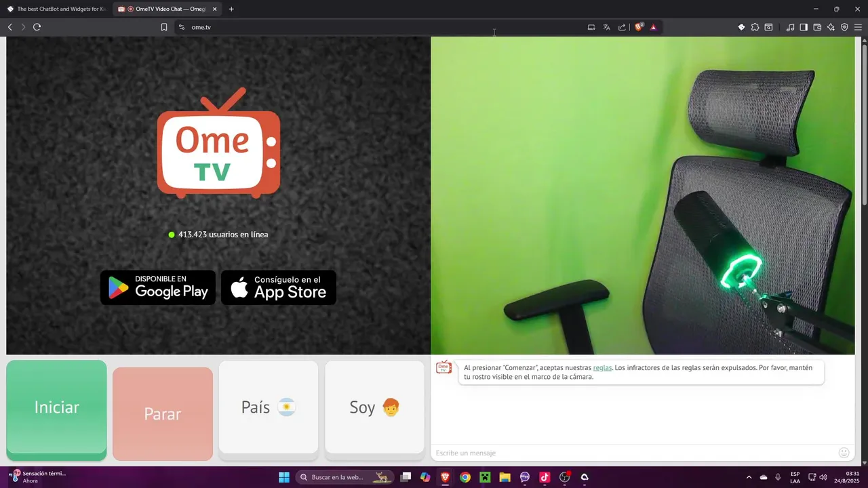The image size is (868, 488).
Task: Open the music note playlist icon
Action: 790,27
